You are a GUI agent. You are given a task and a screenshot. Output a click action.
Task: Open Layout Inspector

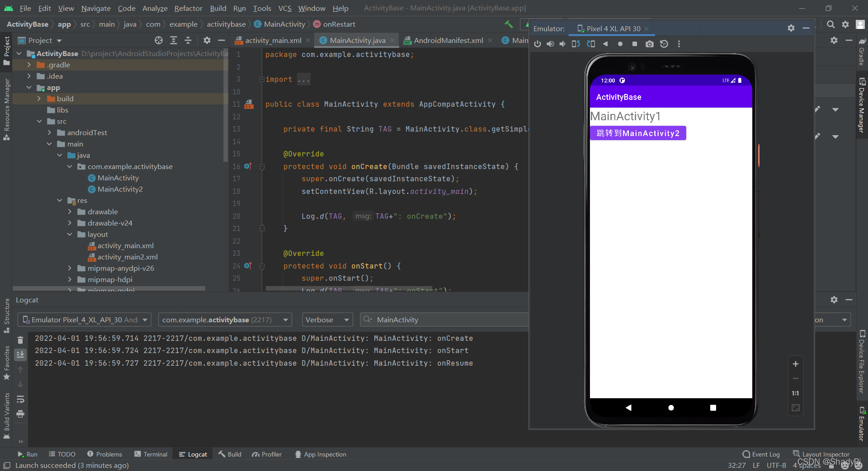pyautogui.click(x=821, y=454)
